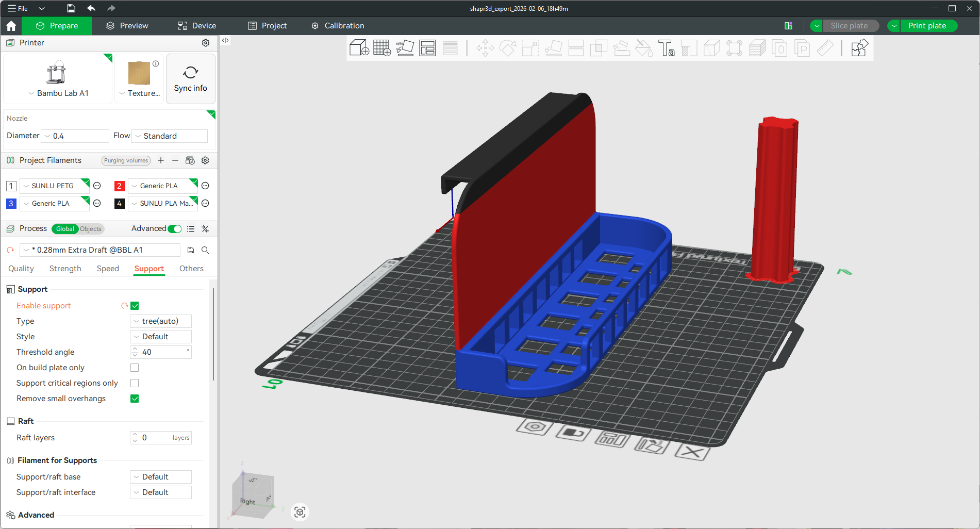
Task: Click the Speed settings tab
Action: [x=108, y=269]
